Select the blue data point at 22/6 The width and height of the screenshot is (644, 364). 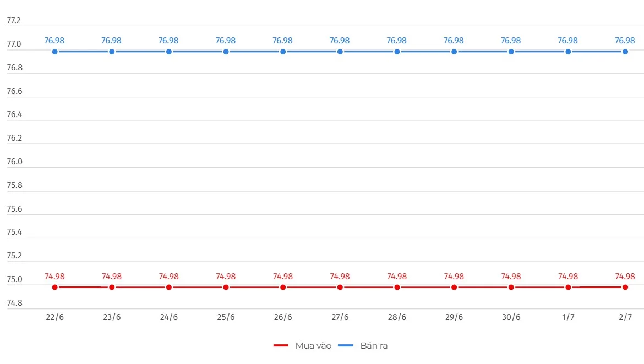click(x=54, y=52)
